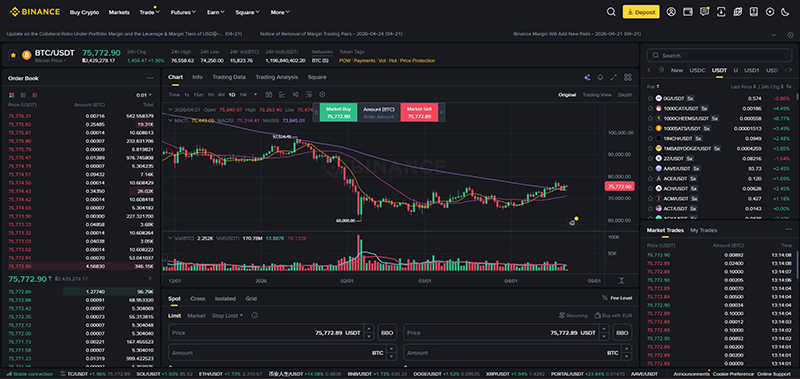The image size is (800, 379).
Task: Reset chart scale icon near date axis
Action: coord(621,281)
